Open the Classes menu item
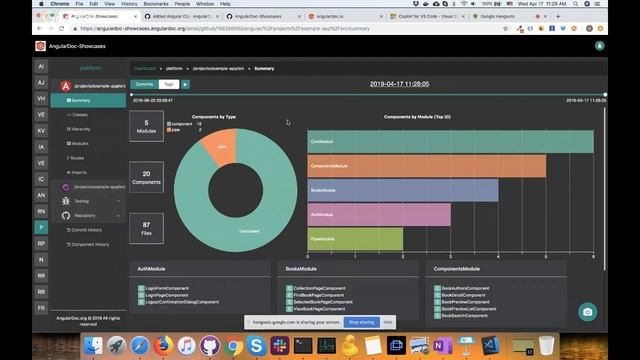 pyautogui.click(x=78, y=115)
